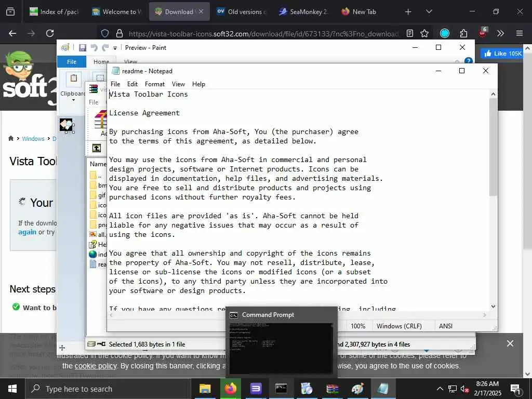Click 'Selected 1,683 bytes in 1 file' status
Screen dimensions: 532x399
pyautogui.click(x=147, y=344)
